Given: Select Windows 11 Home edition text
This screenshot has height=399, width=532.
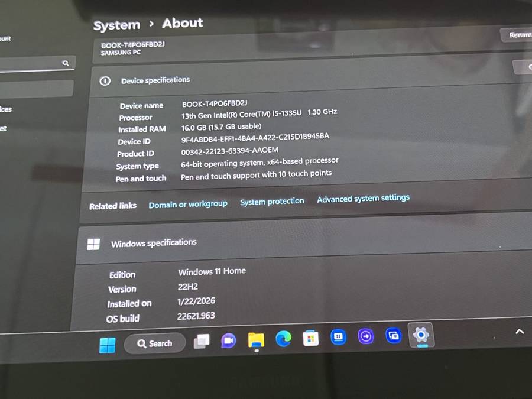Looking at the screenshot, I should click(x=212, y=272).
